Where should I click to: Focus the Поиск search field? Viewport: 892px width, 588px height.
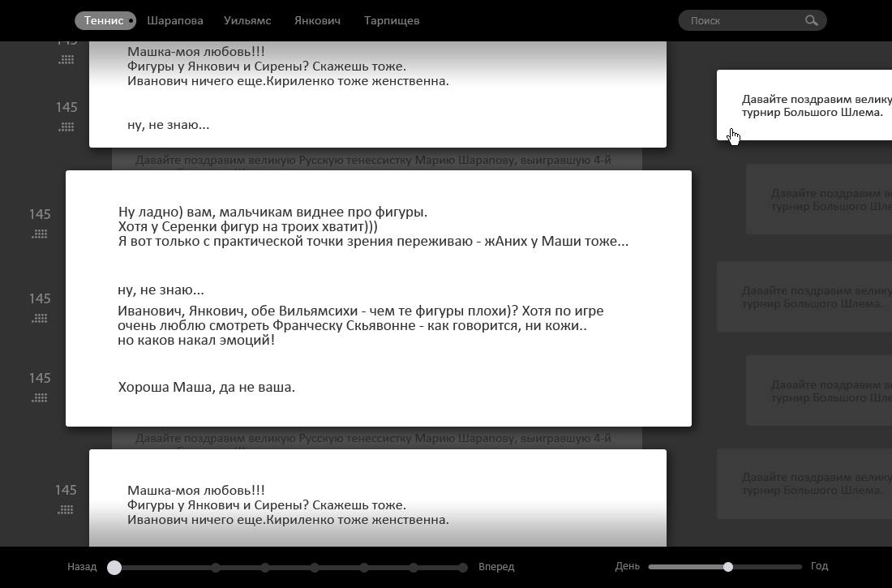tap(752, 20)
